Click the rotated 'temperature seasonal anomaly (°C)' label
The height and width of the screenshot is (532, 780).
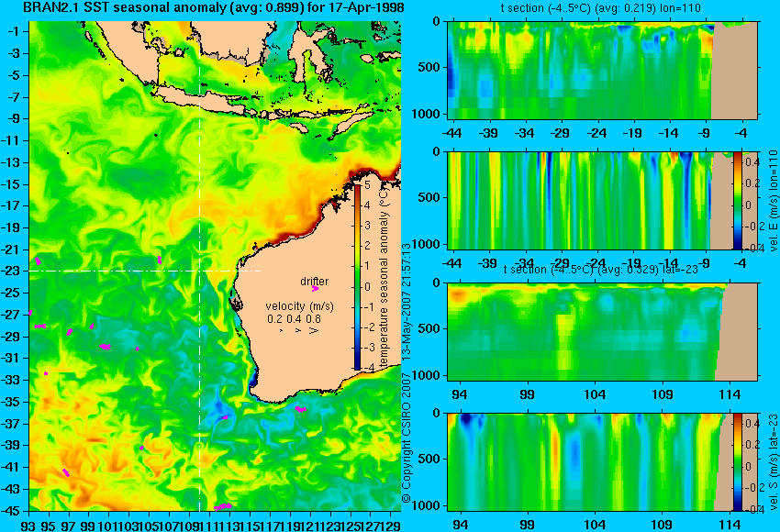click(384, 279)
